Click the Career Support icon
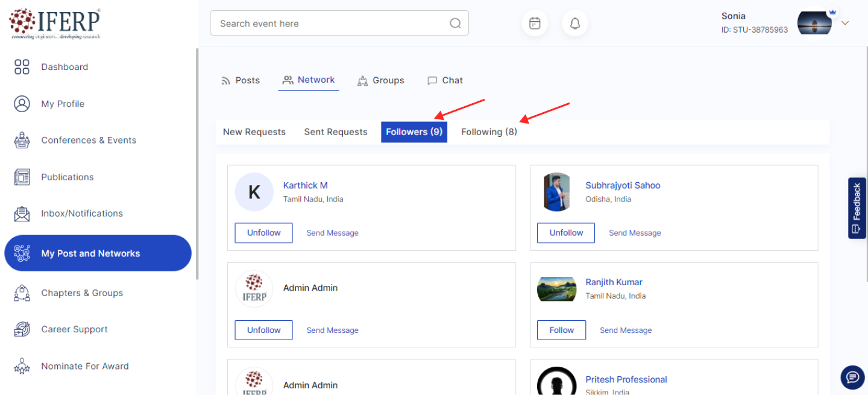The width and height of the screenshot is (868, 395). [x=22, y=329]
